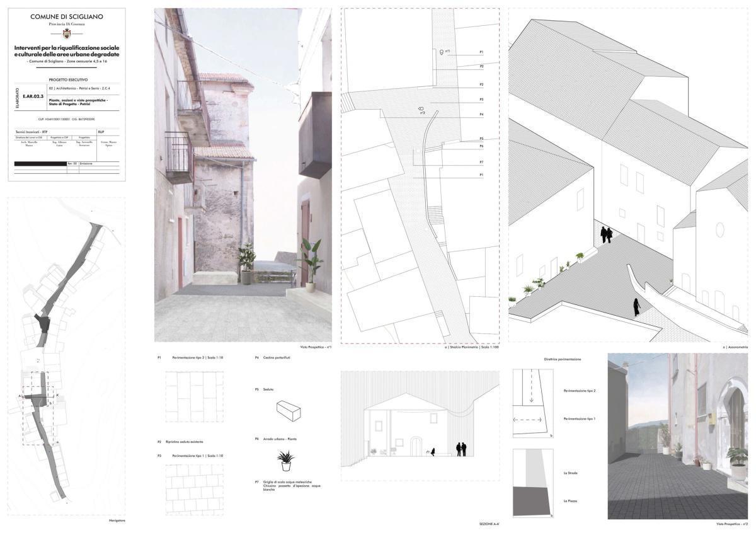756x535 pixels.
Task: Click the Vista Prospettica n°2 rendering thumbnail
Action: [677, 436]
